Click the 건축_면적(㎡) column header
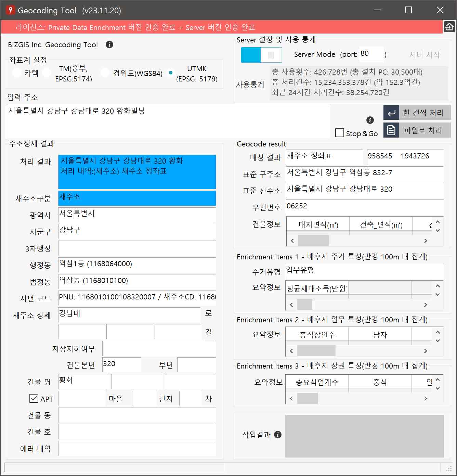457x476 pixels. (x=381, y=225)
